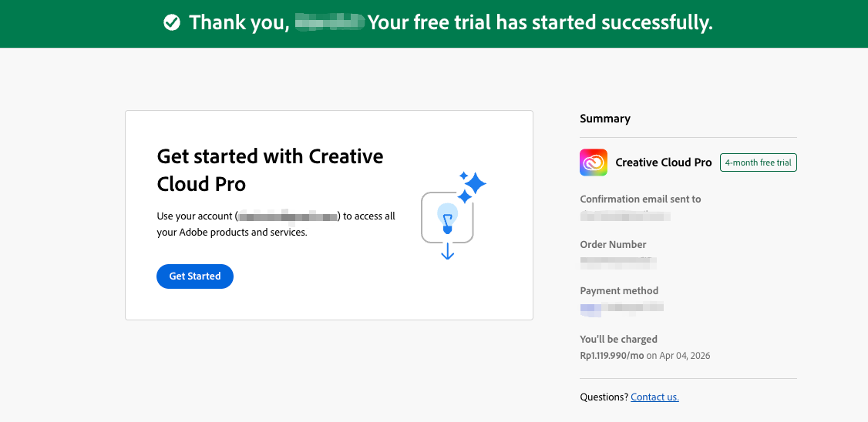This screenshot has width=868, height=422.
Task: Click the payment card icon under Payment method
Action: pos(590,308)
